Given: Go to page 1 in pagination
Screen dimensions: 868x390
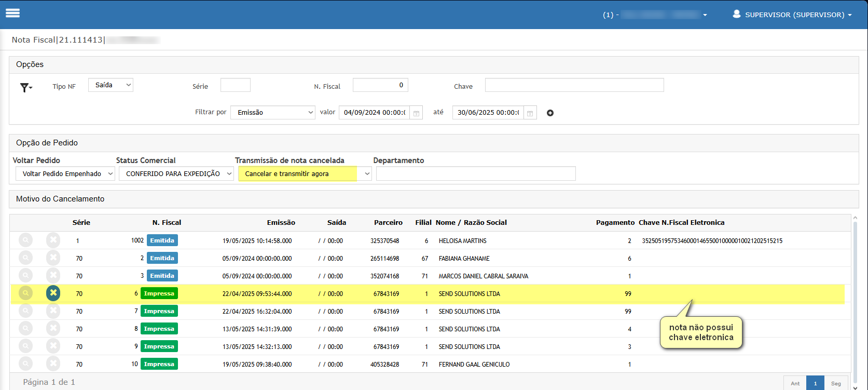Looking at the screenshot, I should [x=815, y=383].
